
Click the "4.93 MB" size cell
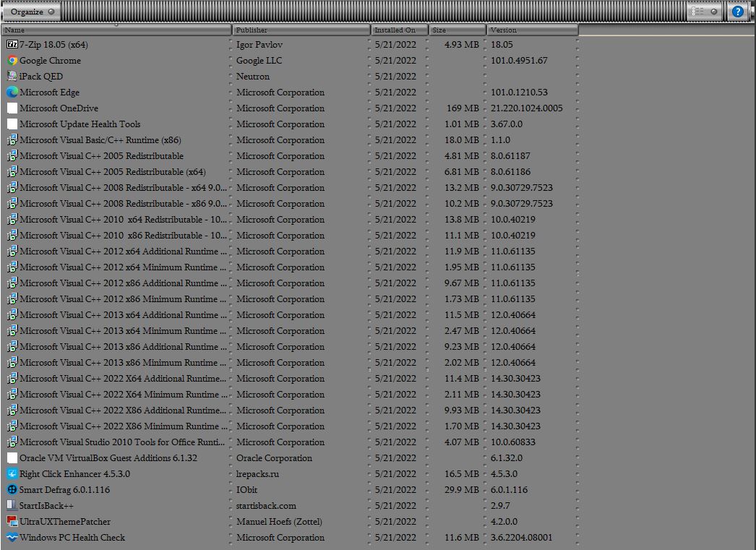(461, 44)
